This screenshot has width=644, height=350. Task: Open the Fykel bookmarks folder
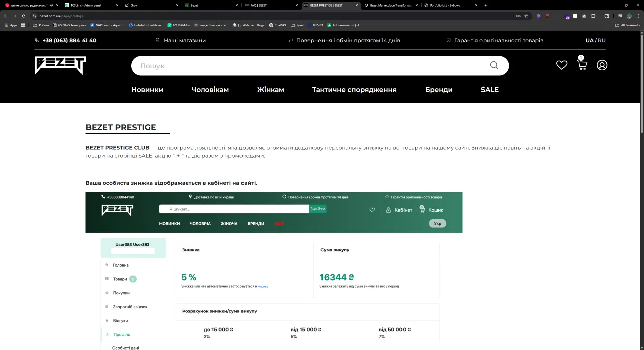tap(297, 25)
